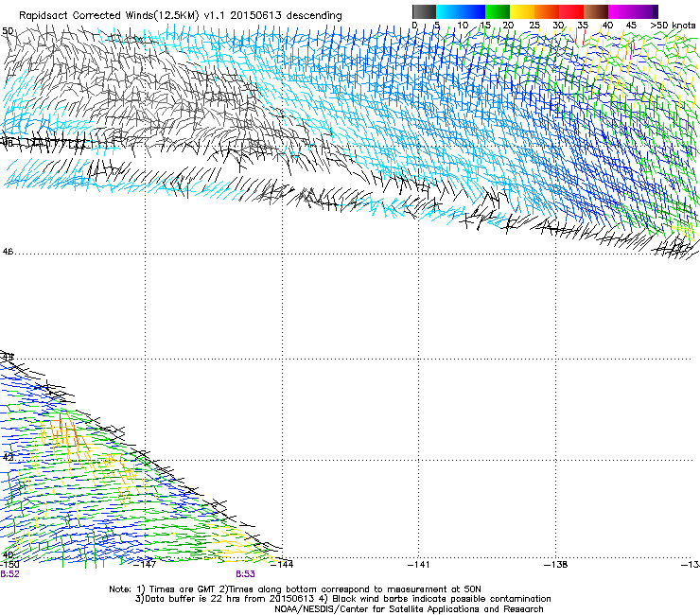Click the '>50 knots' legend label
This screenshot has width=700, height=615.
673,26
